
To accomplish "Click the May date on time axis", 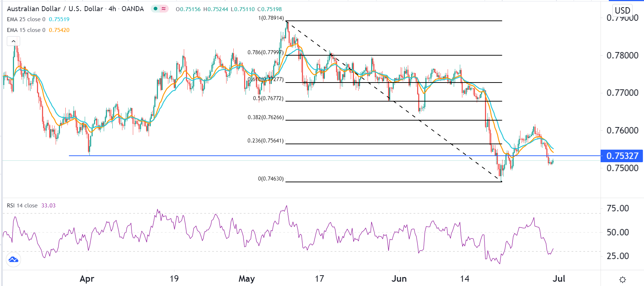I will coord(247,279).
